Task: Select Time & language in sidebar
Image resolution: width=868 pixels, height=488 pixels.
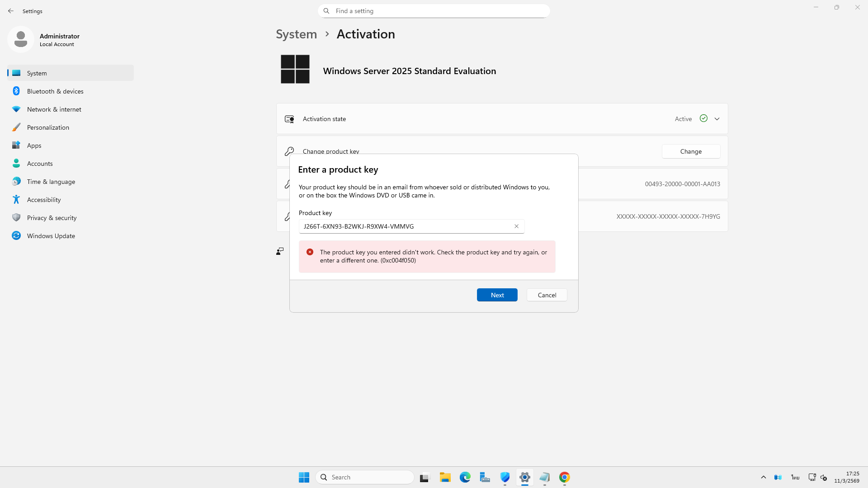Action: 51,182
